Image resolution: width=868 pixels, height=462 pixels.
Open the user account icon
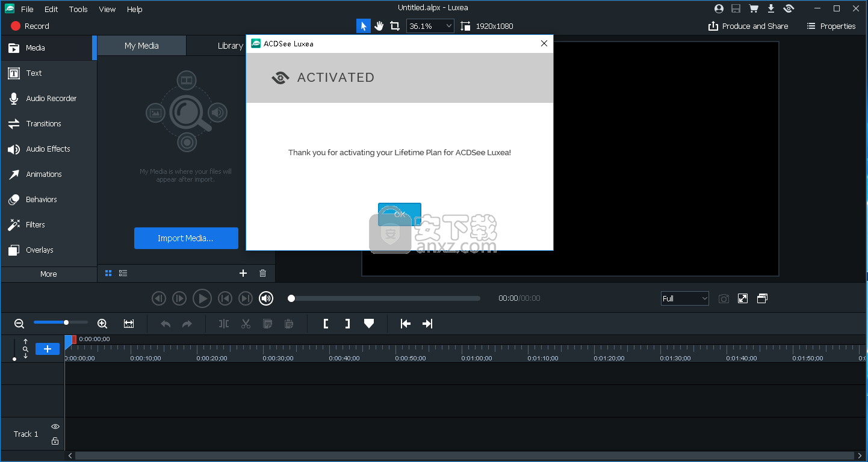pos(719,8)
